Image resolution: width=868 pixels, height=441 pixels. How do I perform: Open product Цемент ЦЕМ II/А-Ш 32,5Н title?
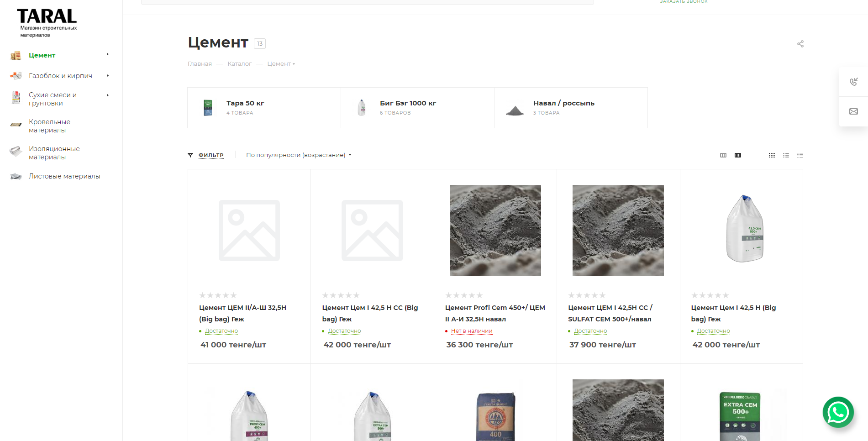(242, 313)
